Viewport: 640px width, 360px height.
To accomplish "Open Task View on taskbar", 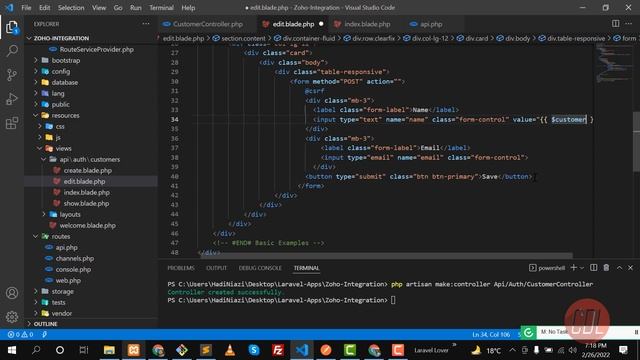I will point(84,350).
